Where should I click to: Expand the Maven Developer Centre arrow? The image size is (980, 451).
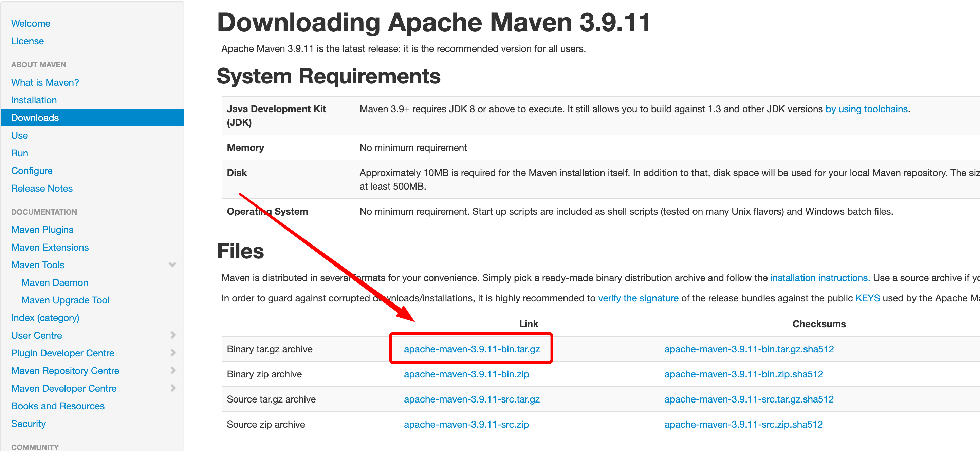click(173, 388)
